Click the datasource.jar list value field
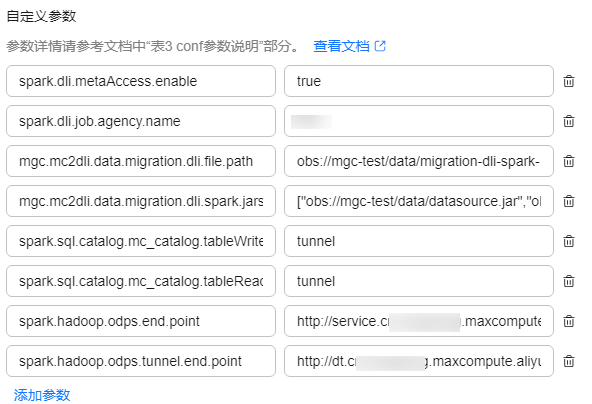592x404 pixels. [x=419, y=201]
